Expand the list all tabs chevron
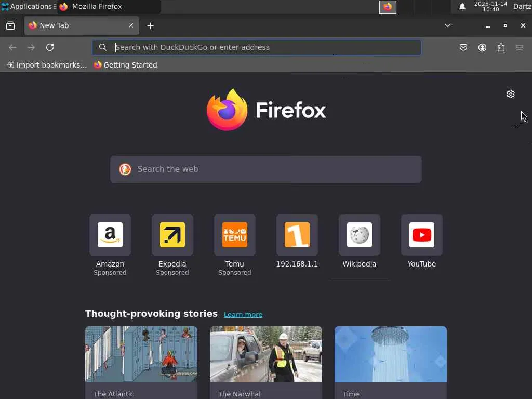Screen dimensions: 532x399 (448, 25)
